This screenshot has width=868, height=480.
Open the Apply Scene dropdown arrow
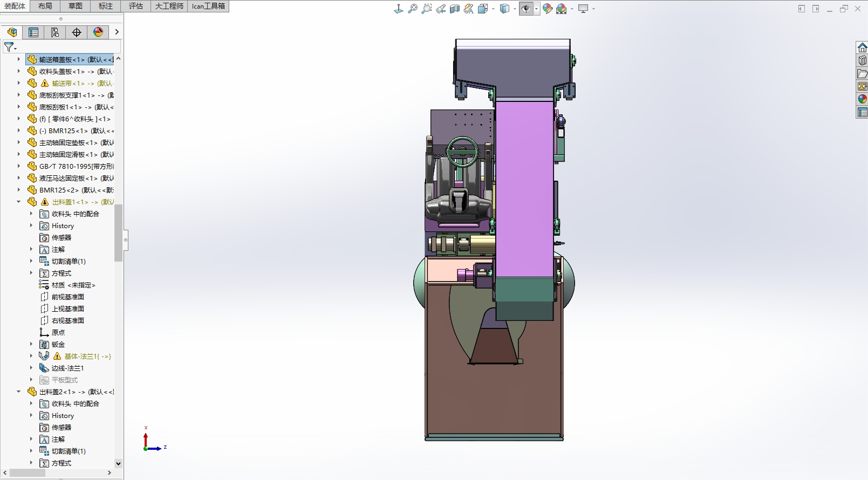coord(572,9)
